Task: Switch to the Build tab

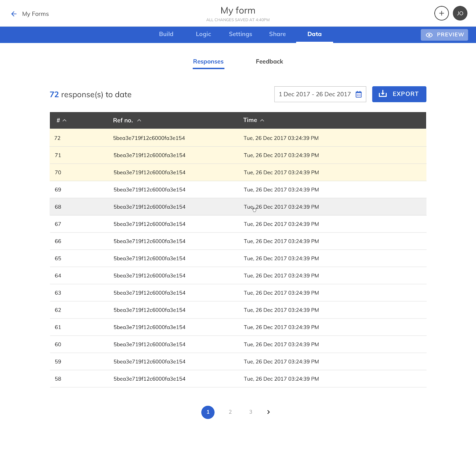Action: (x=166, y=34)
